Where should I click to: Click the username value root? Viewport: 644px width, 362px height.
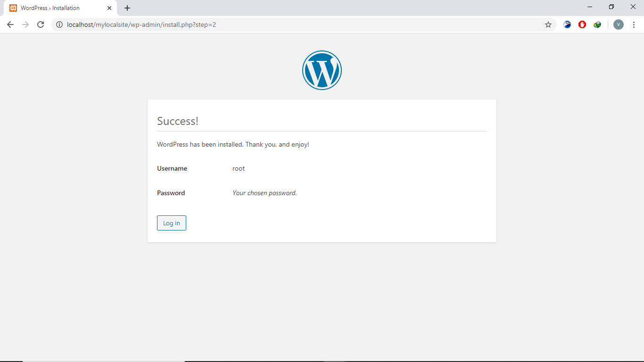tap(239, 168)
